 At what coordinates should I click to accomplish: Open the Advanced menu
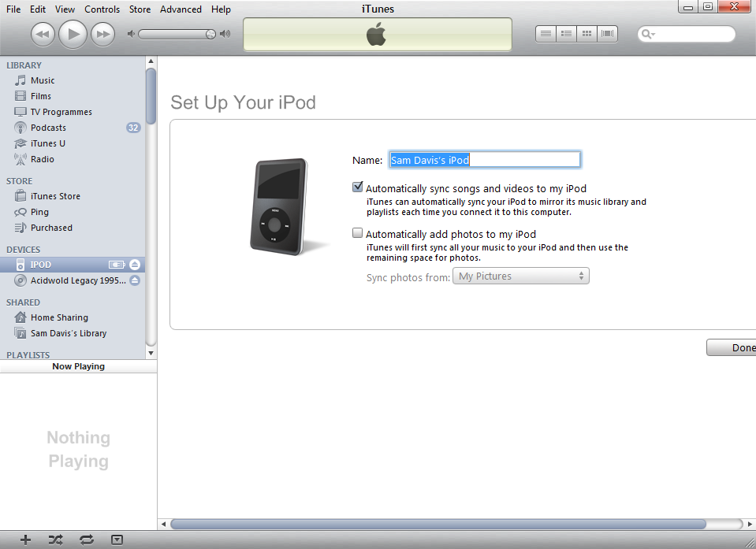[x=181, y=9]
